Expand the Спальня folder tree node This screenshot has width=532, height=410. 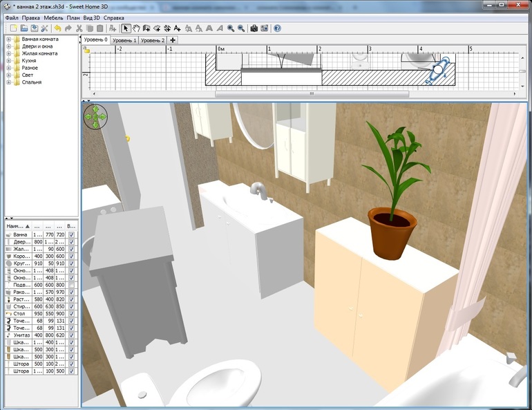tap(8, 82)
